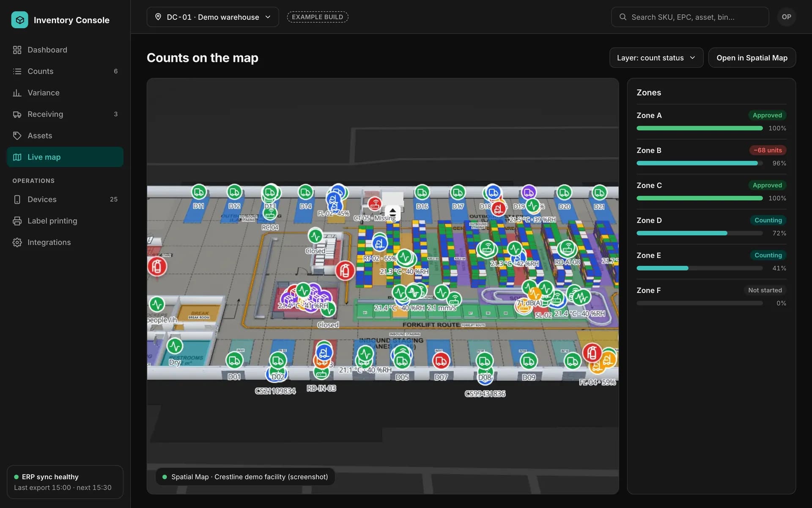Viewport: 812px width, 508px height.
Task: Click the red forklift marker near D18
Action: (499, 208)
